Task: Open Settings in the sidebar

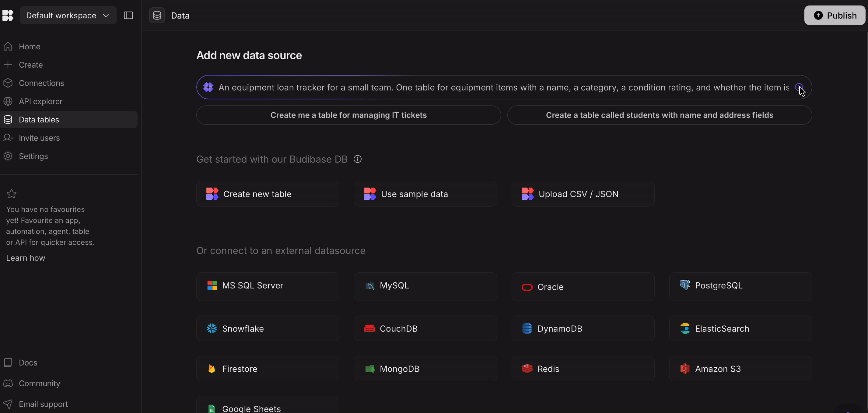Action: [x=69, y=156]
